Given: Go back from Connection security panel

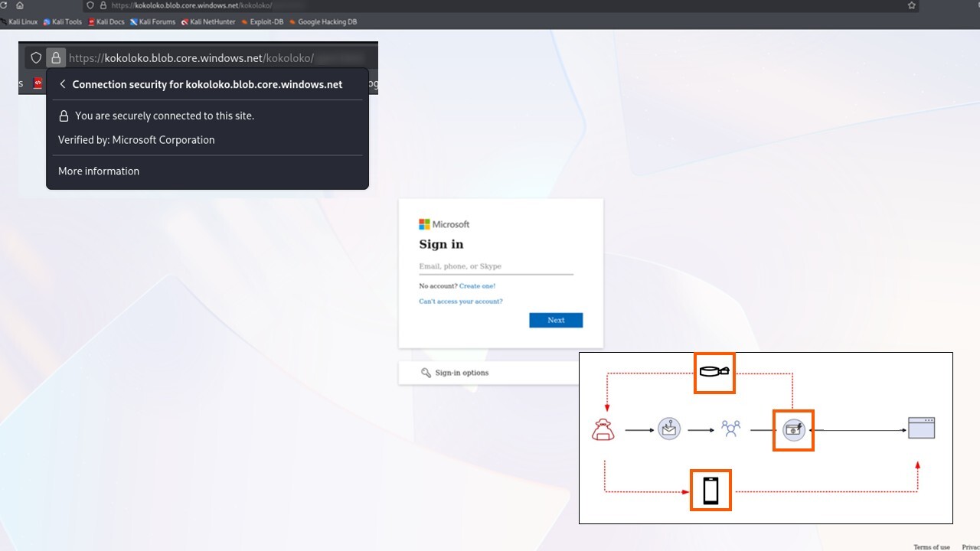Looking at the screenshot, I should (x=63, y=85).
